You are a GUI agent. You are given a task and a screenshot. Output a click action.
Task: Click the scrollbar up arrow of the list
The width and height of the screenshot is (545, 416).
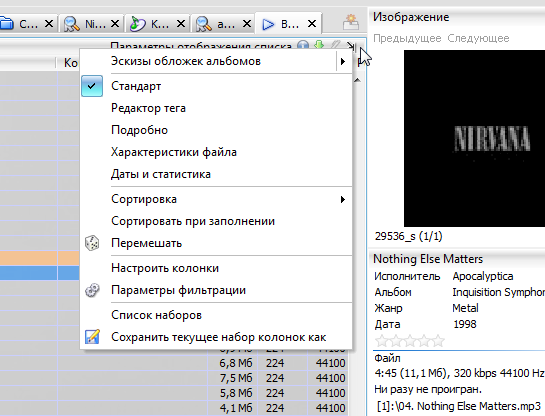click(x=357, y=80)
